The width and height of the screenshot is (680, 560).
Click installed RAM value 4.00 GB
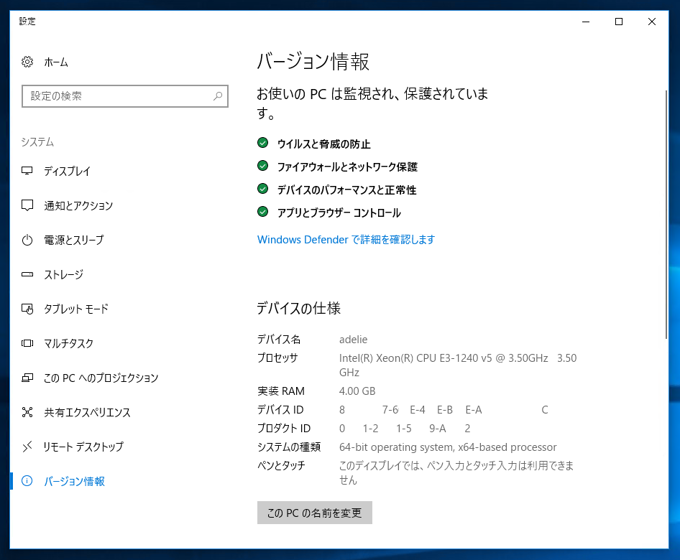click(357, 391)
